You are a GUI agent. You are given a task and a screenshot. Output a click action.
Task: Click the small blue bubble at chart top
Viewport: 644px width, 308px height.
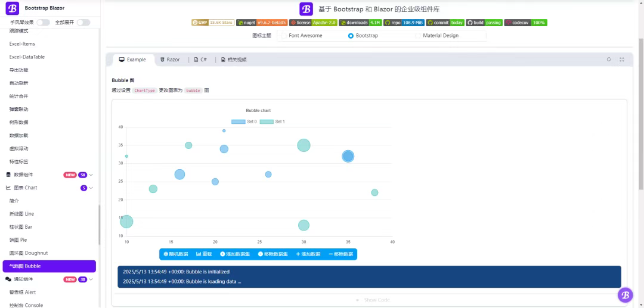(224, 131)
